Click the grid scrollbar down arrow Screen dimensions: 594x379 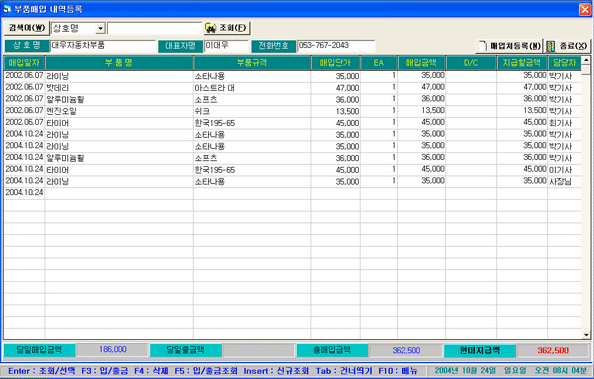coord(586,335)
